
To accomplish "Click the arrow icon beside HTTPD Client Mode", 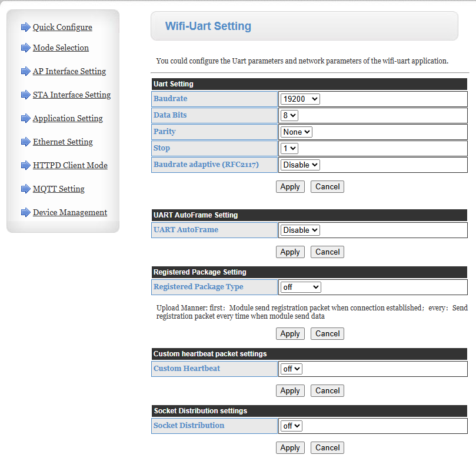I will coord(25,165).
